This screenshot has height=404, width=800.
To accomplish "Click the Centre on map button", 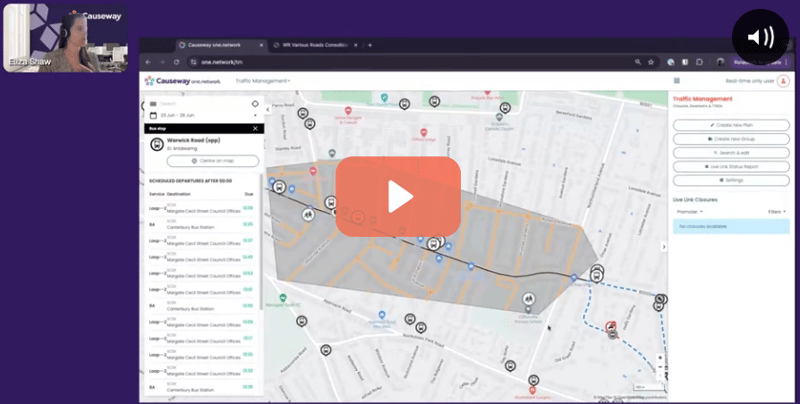I will (x=211, y=161).
